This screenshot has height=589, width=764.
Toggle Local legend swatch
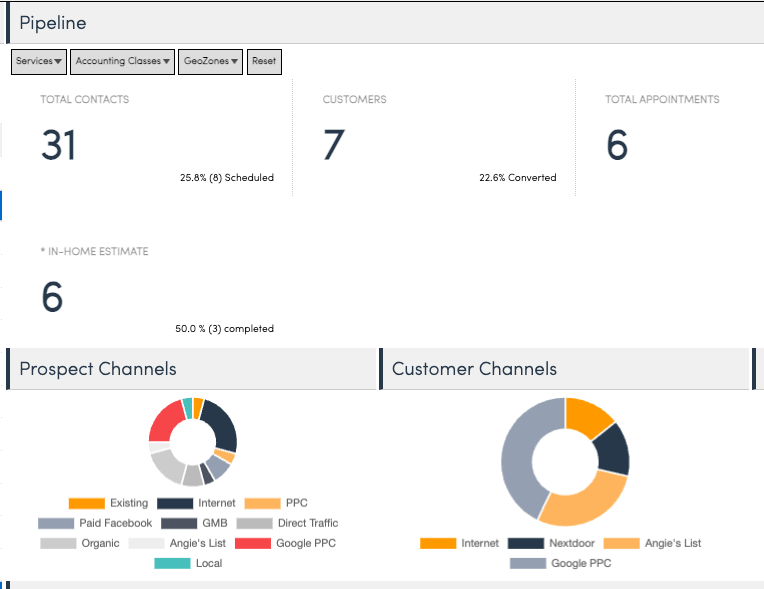pyautogui.click(x=172, y=563)
